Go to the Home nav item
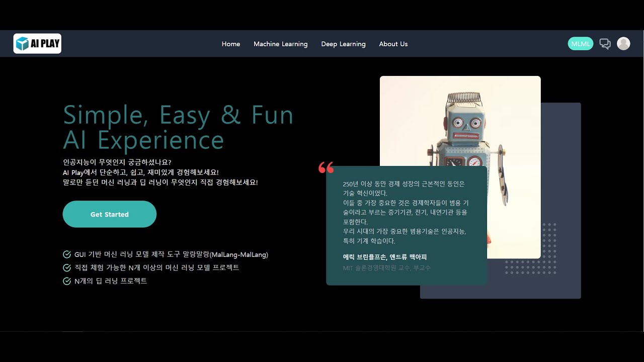 (231, 44)
